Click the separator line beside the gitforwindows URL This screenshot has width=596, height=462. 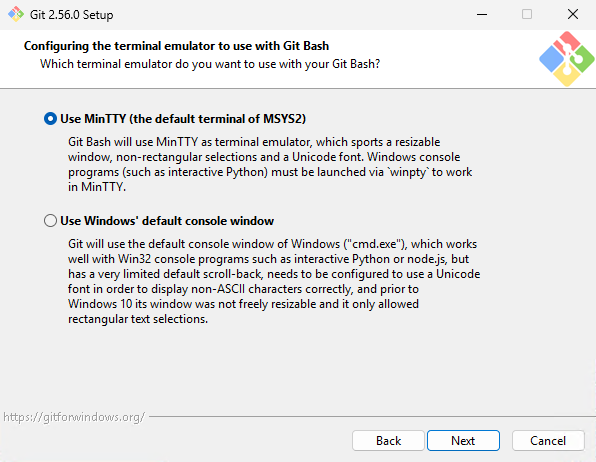[372, 417]
